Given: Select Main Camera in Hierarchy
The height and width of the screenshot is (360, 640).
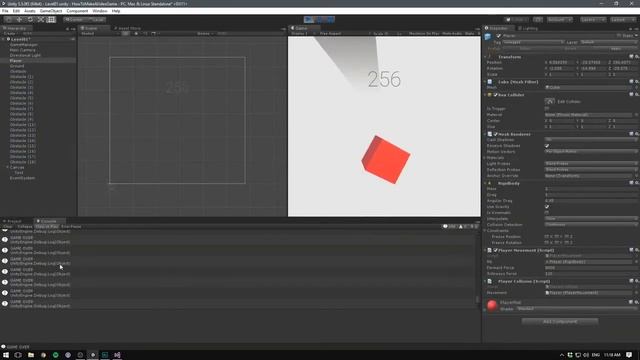Looking at the screenshot, I should (22, 50).
